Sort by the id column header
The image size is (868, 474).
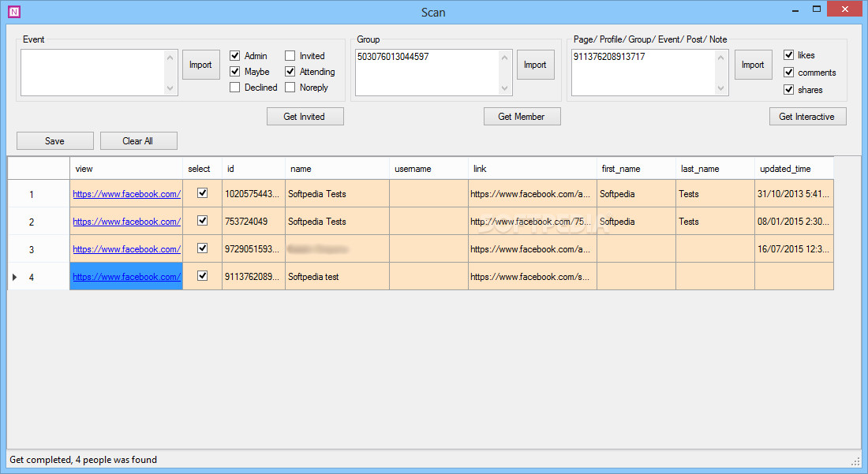click(x=253, y=169)
